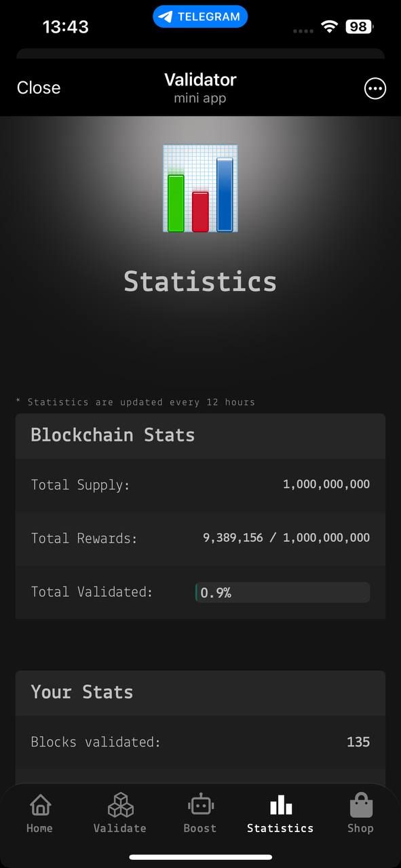Tap the Wi-Fi status icon
Viewport: 401px width, 868px height.
tap(330, 27)
